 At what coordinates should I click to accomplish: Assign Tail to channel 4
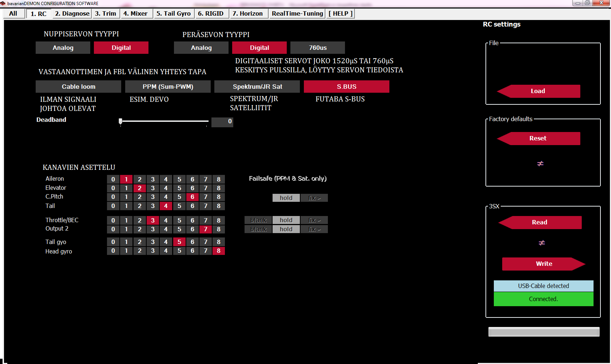pyautogui.click(x=166, y=206)
